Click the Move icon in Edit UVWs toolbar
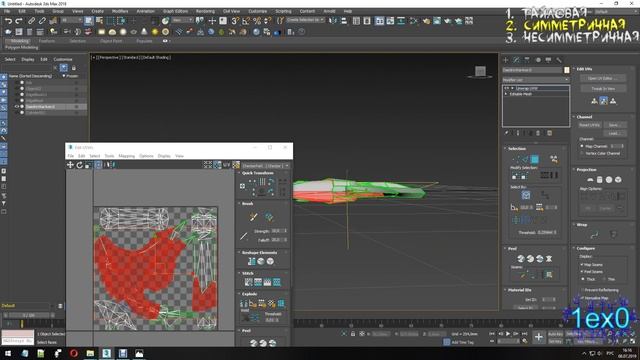This screenshot has height=360, width=640. coord(71,165)
